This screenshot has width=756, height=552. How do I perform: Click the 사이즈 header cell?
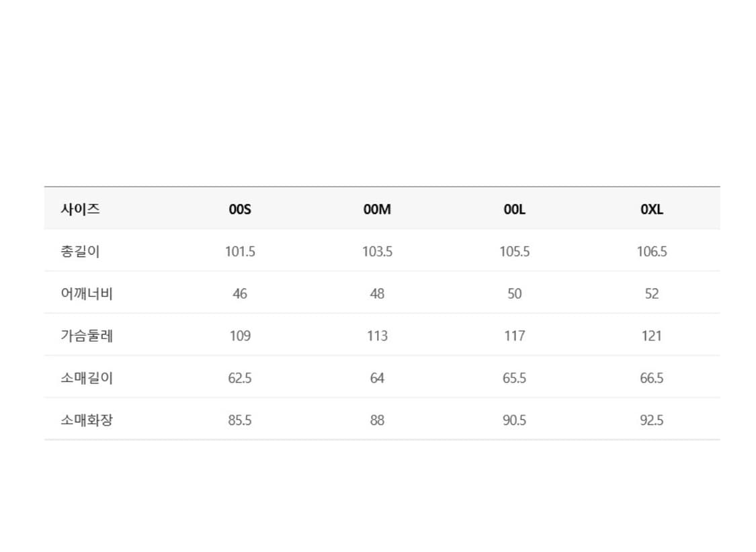[81, 209]
